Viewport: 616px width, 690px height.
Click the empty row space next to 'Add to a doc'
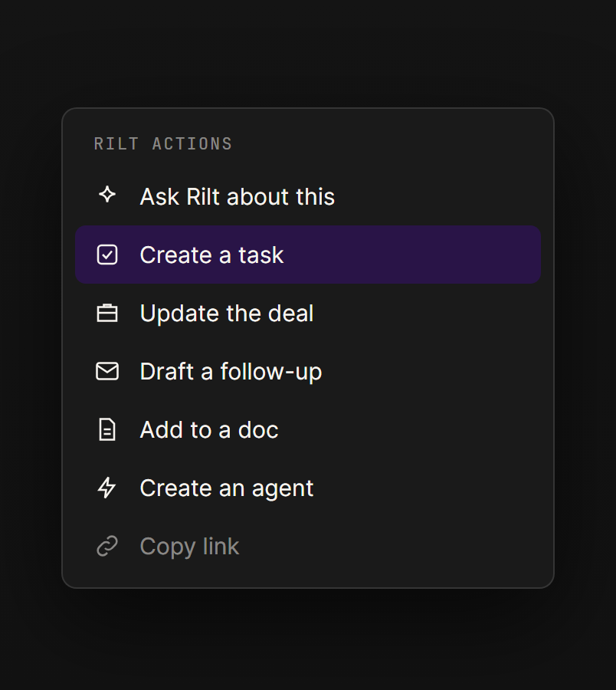pyautogui.click(x=410, y=429)
